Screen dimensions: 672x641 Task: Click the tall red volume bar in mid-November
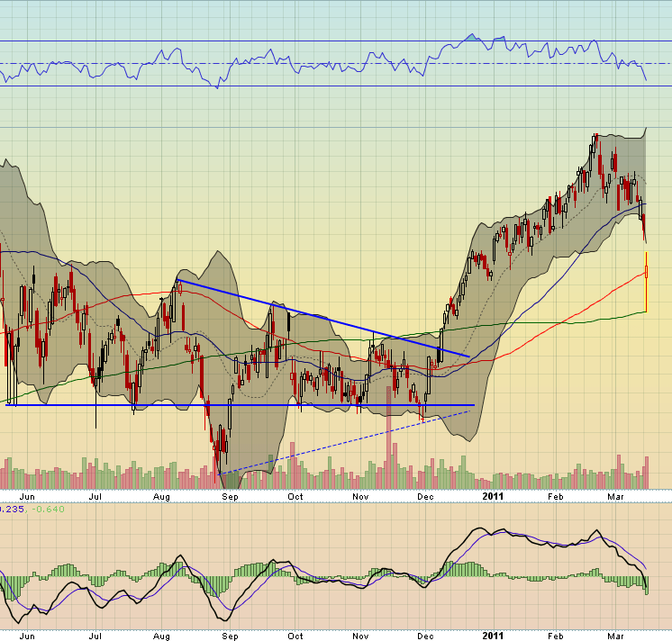[389, 437]
